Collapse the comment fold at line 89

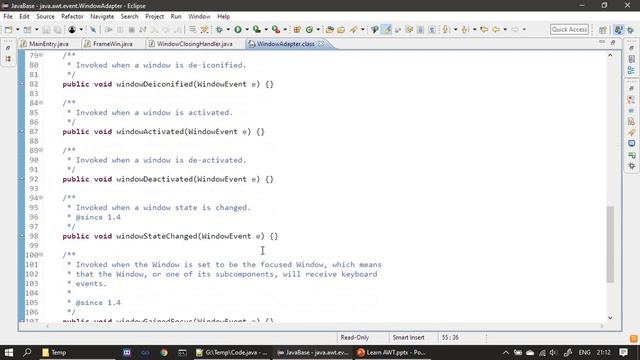(x=41, y=150)
